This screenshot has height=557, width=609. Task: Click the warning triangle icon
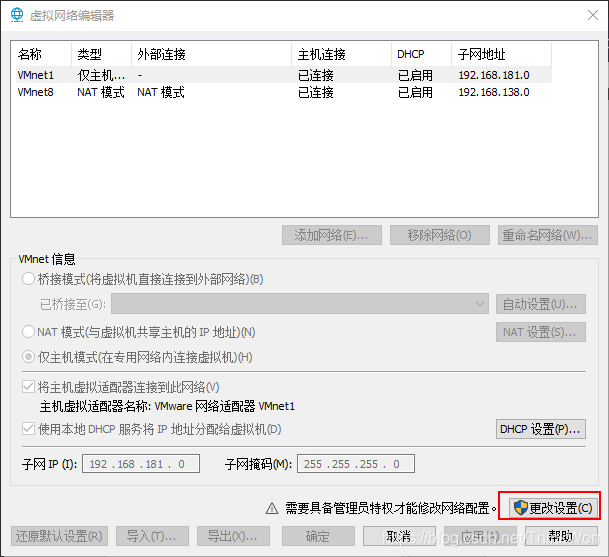tap(272, 508)
